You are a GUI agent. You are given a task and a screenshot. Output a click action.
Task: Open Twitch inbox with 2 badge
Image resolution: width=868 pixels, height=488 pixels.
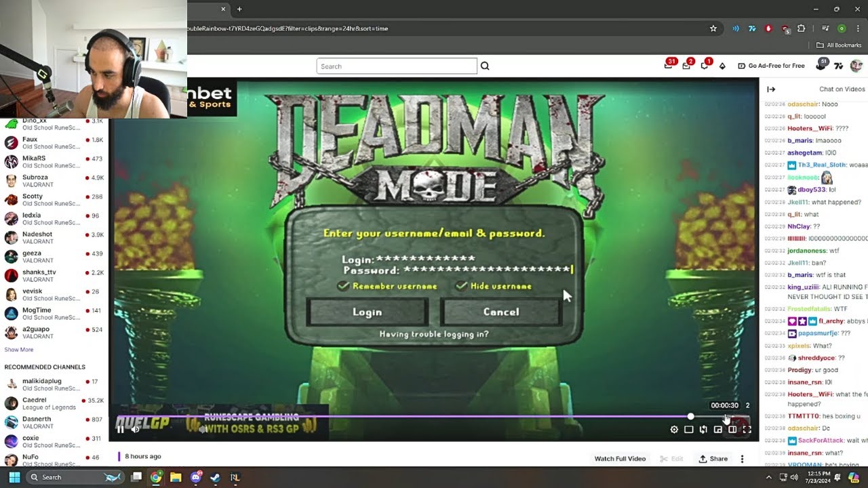point(688,64)
